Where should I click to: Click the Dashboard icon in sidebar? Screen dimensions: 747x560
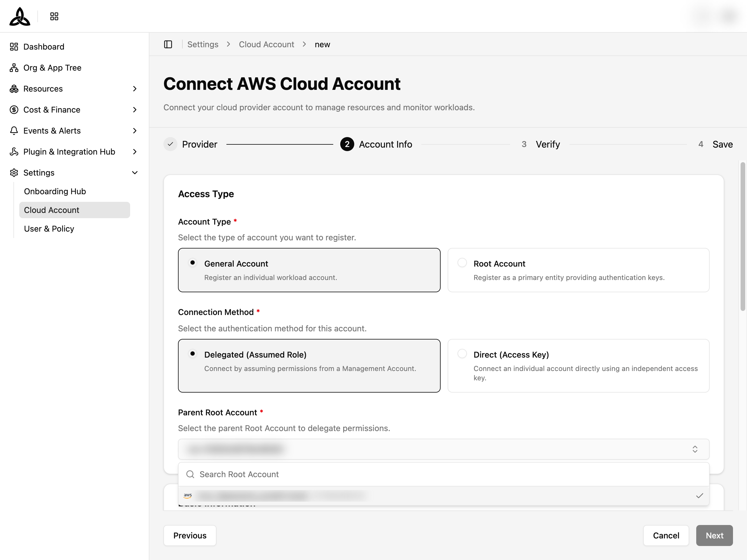pyautogui.click(x=14, y=47)
